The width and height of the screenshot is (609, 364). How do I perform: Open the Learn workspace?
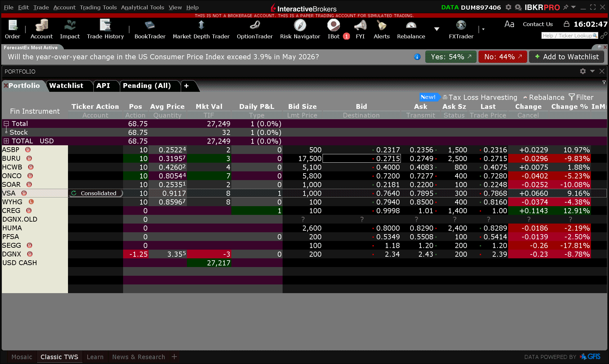point(95,357)
